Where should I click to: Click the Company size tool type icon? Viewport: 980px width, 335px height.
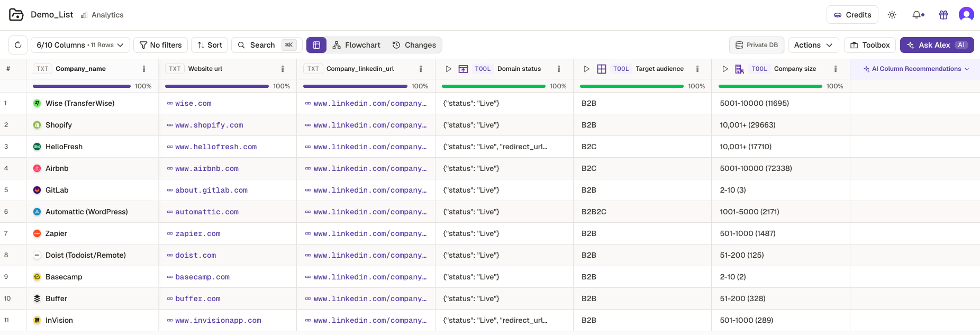[x=740, y=69]
